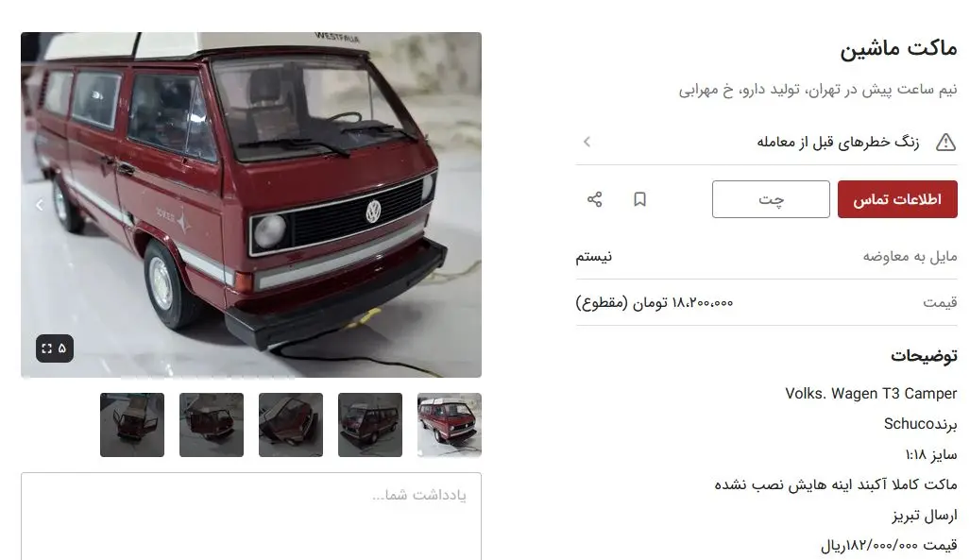Select the third thumbnail with tilted van

pos(291,425)
